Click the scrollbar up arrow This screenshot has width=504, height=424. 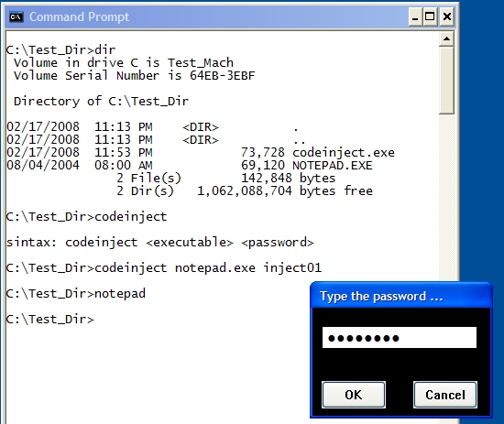[446, 38]
